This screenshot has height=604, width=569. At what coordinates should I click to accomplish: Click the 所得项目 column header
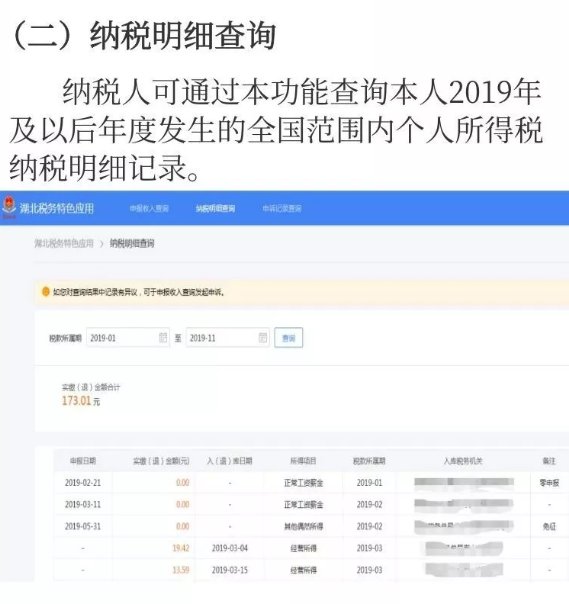point(303,460)
